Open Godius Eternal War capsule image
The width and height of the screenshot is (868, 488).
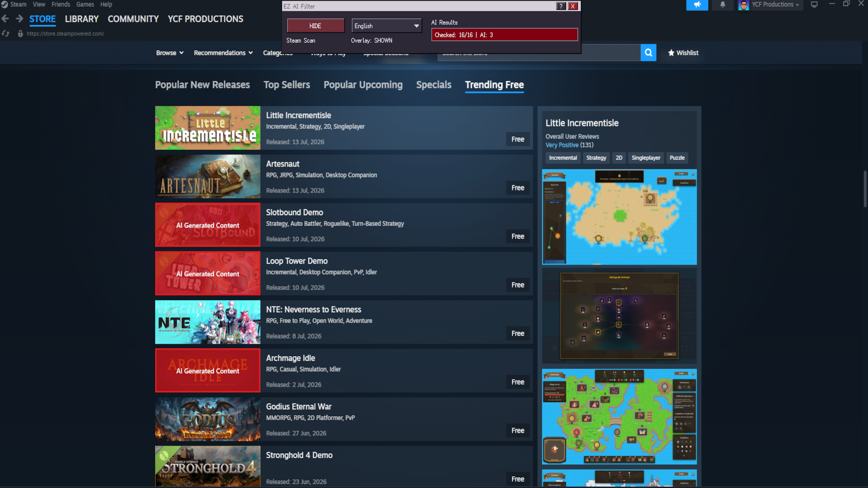pos(208,419)
